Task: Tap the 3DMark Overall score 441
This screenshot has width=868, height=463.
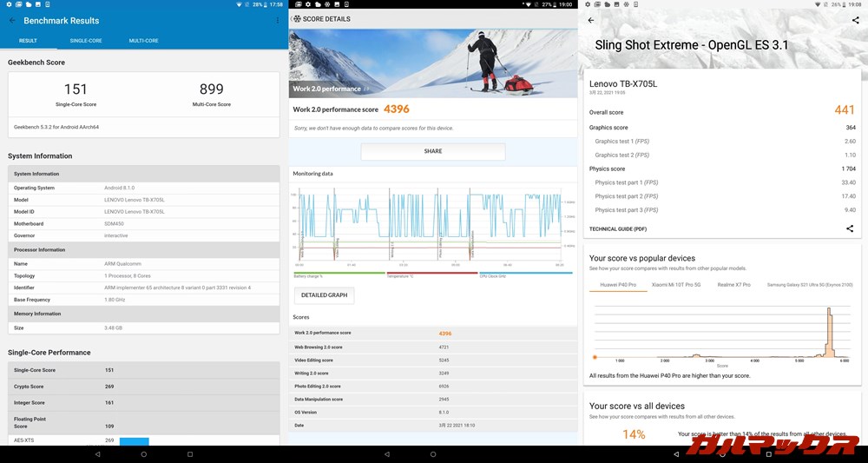Action: (x=845, y=110)
